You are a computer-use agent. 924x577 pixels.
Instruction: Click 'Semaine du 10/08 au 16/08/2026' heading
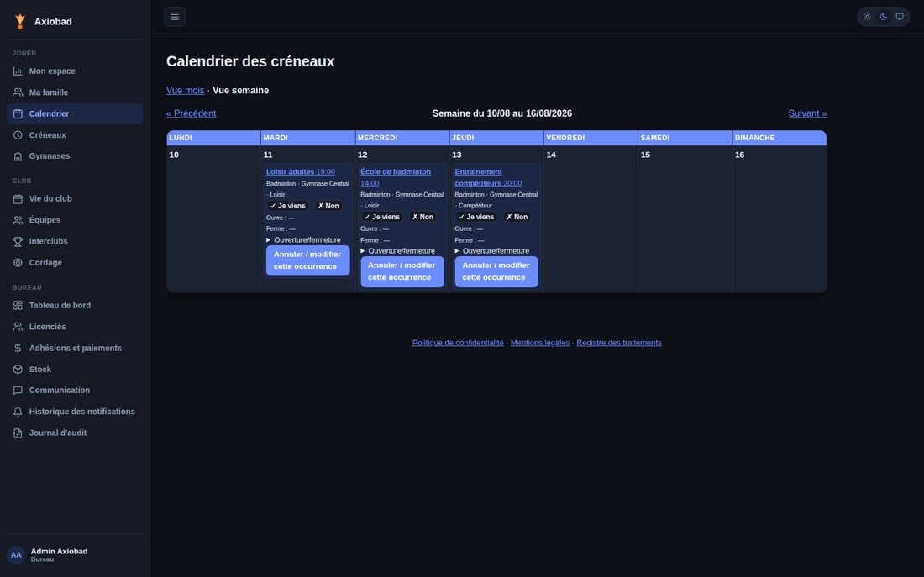502,113
